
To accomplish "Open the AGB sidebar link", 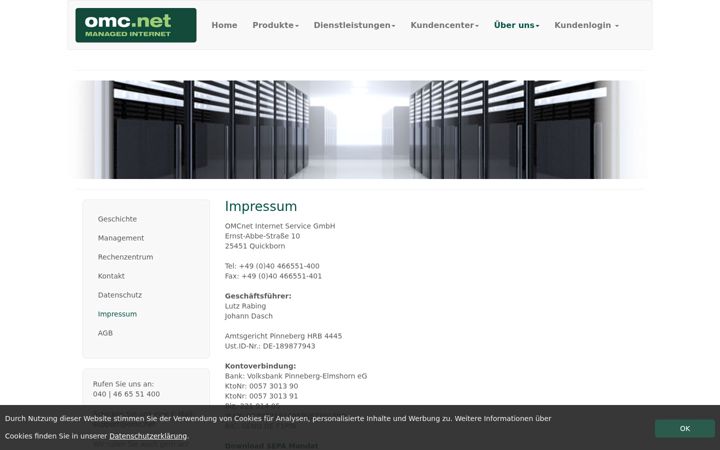I will click(x=105, y=333).
